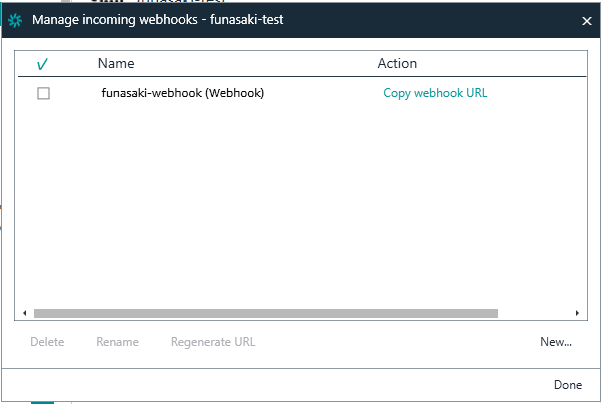
Task: Click Regenerate URL button
Action: (x=213, y=342)
